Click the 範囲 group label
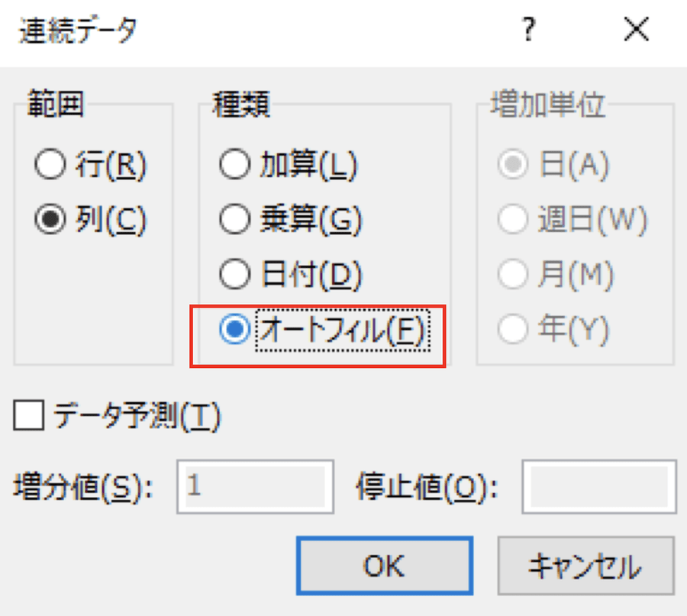687x616 pixels. [x=55, y=105]
